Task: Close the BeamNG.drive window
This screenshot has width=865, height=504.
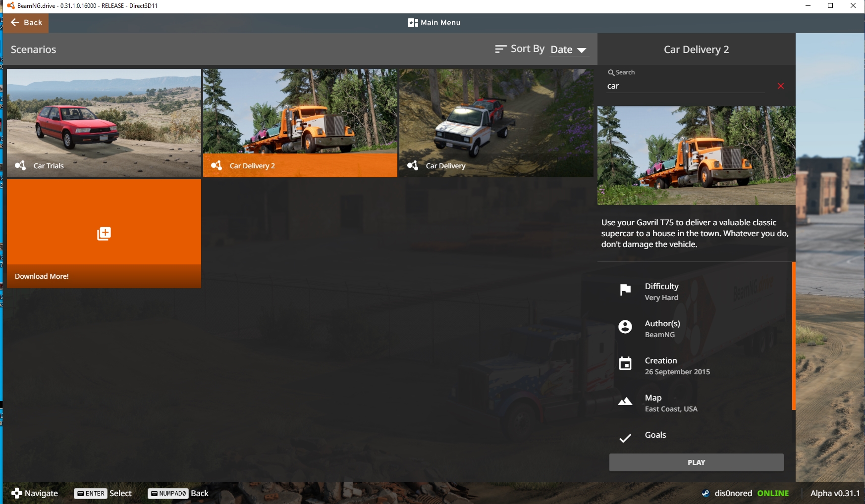Action: [853, 6]
